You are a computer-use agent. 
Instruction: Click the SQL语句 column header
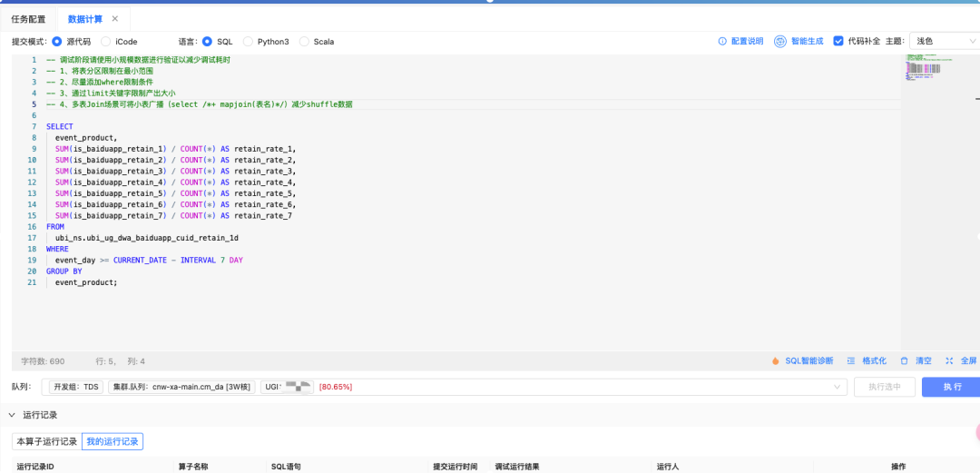(286, 467)
